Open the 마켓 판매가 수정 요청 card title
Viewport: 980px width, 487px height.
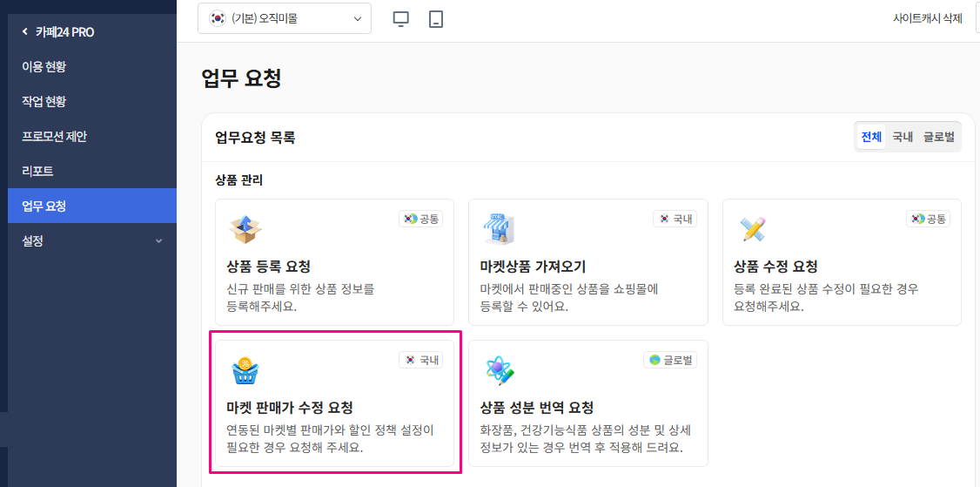click(289, 408)
